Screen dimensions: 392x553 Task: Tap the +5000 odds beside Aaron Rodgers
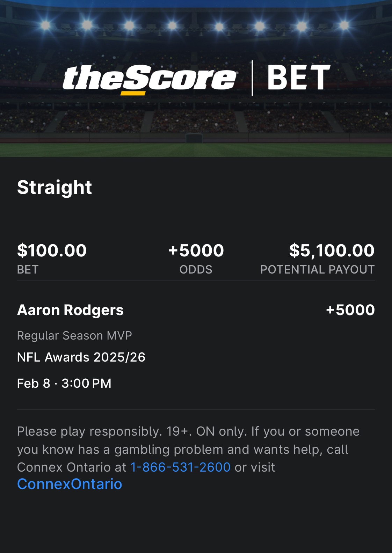(x=350, y=310)
